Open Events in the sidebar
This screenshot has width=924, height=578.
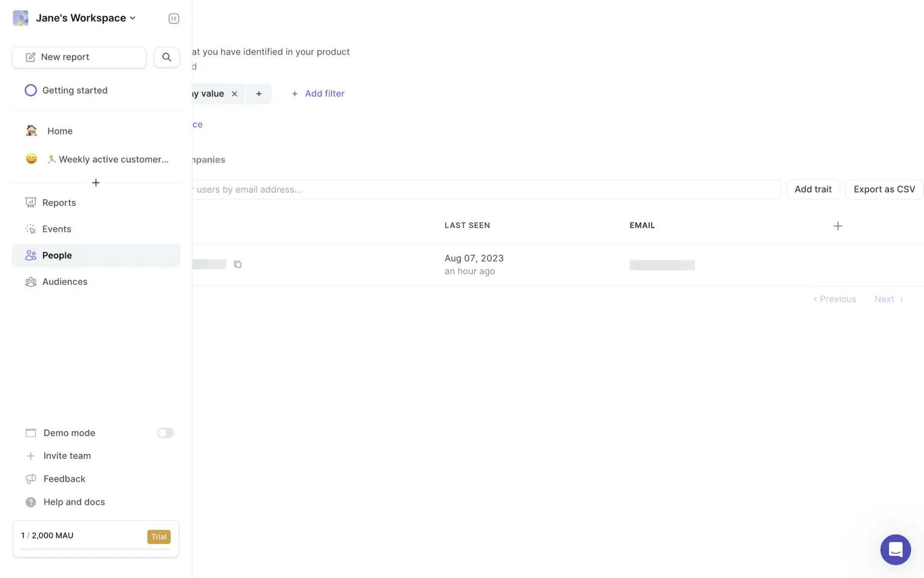click(56, 229)
